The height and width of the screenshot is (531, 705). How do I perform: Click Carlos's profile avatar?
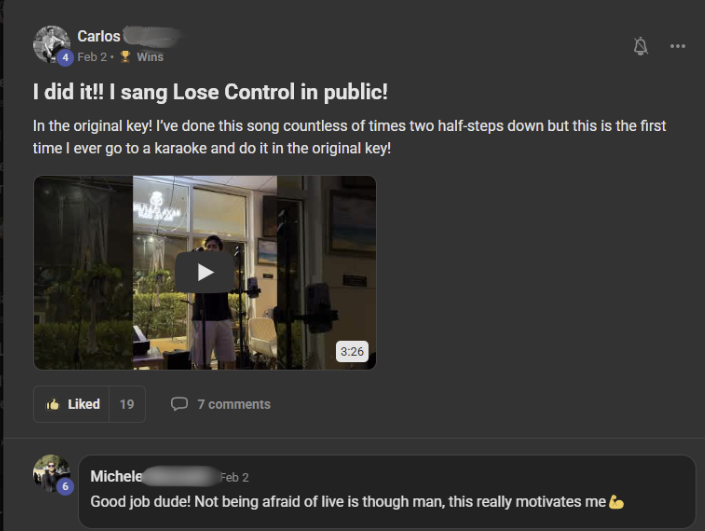(x=51, y=44)
